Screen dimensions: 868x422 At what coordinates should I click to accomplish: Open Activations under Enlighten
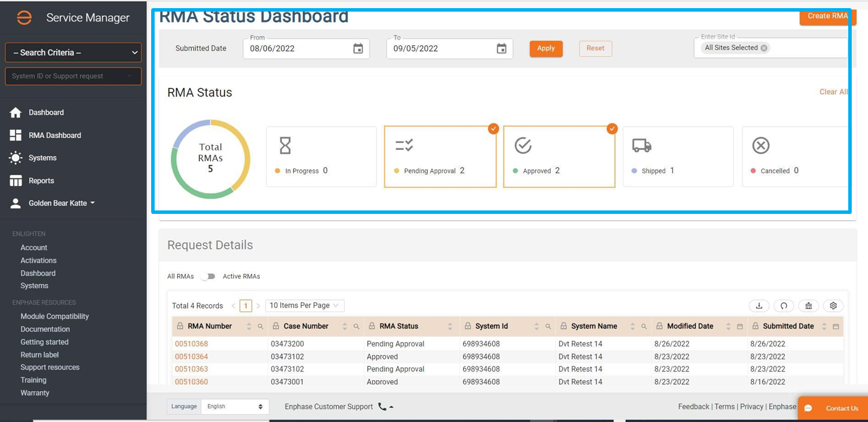(38, 260)
